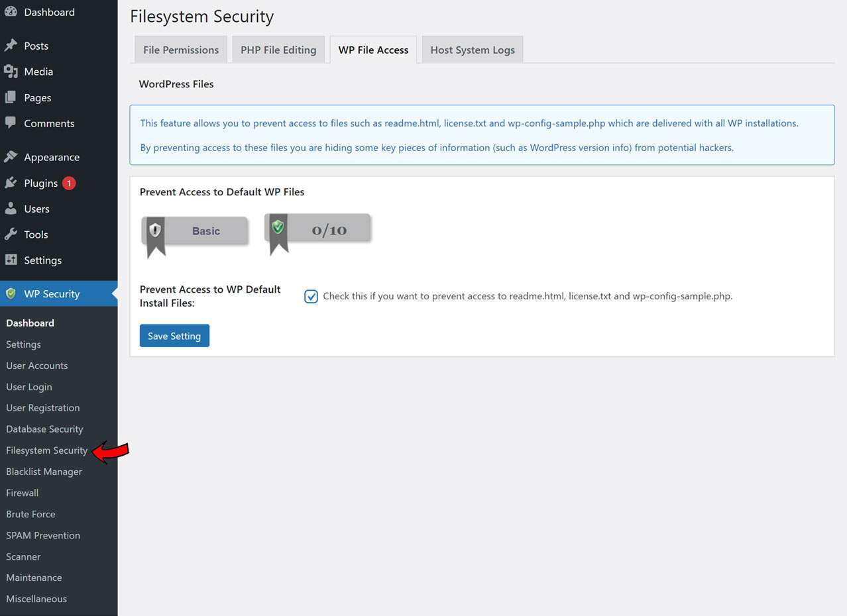Screen dimensions: 847x616
Task: Toggle Prevent Access to WP Default Install Files checkbox
Action: pyautogui.click(x=311, y=296)
